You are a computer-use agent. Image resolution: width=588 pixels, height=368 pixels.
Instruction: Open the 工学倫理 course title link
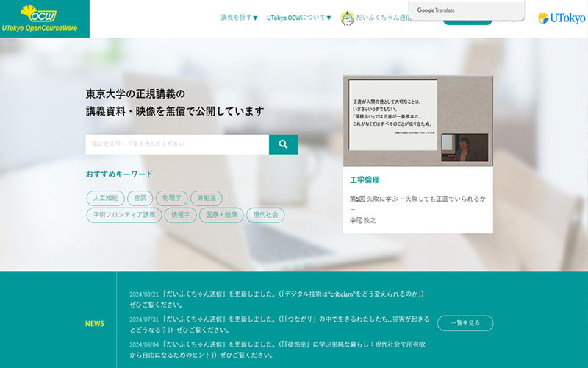pyautogui.click(x=365, y=180)
